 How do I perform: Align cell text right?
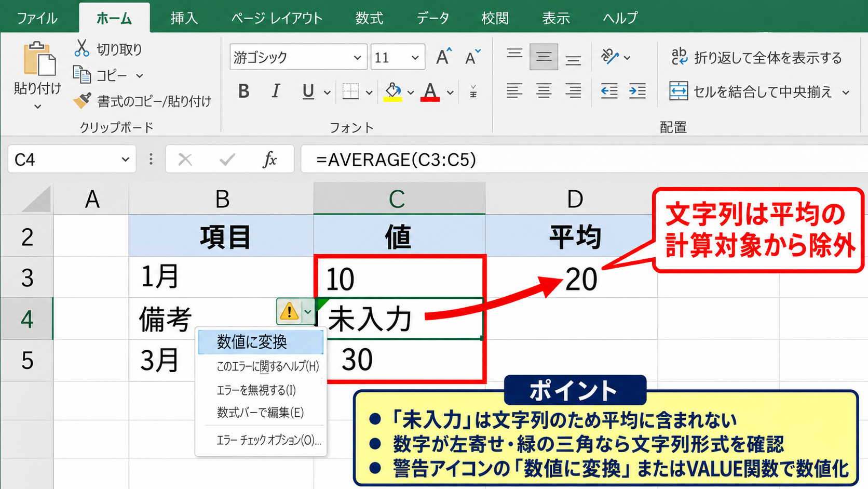tap(573, 91)
